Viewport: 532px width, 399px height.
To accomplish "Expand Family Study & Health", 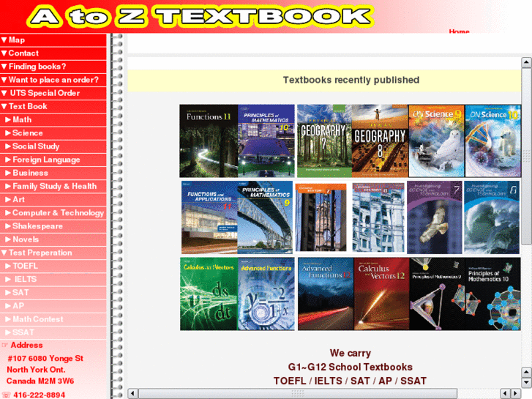I will pyautogui.click(x=53, y=186).
